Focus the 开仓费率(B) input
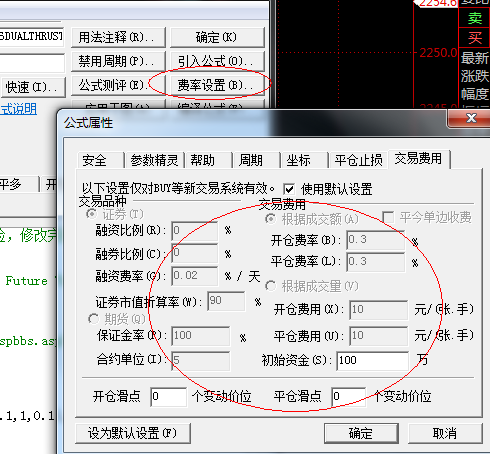Viewport: 490px width, 454px height. 376,240
